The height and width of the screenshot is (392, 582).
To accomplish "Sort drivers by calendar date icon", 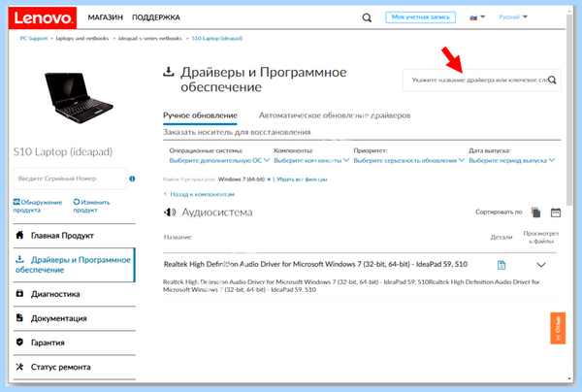I will coord(556,212).
